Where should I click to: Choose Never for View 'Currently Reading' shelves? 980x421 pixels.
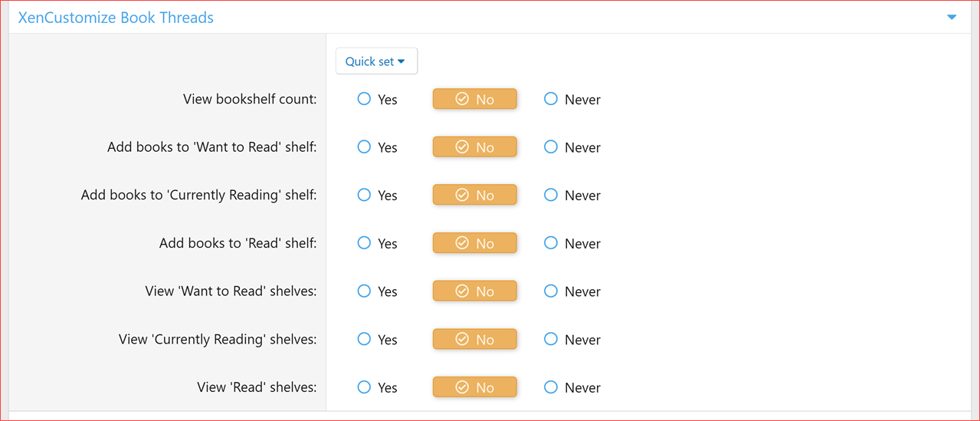tap(551, 339)
